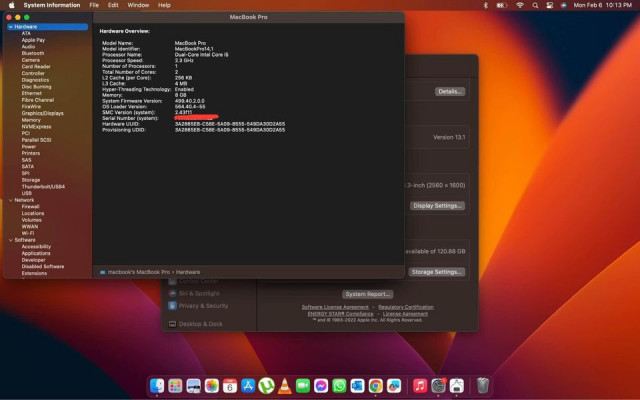Open the Trash in the dock

click(482, 385)
